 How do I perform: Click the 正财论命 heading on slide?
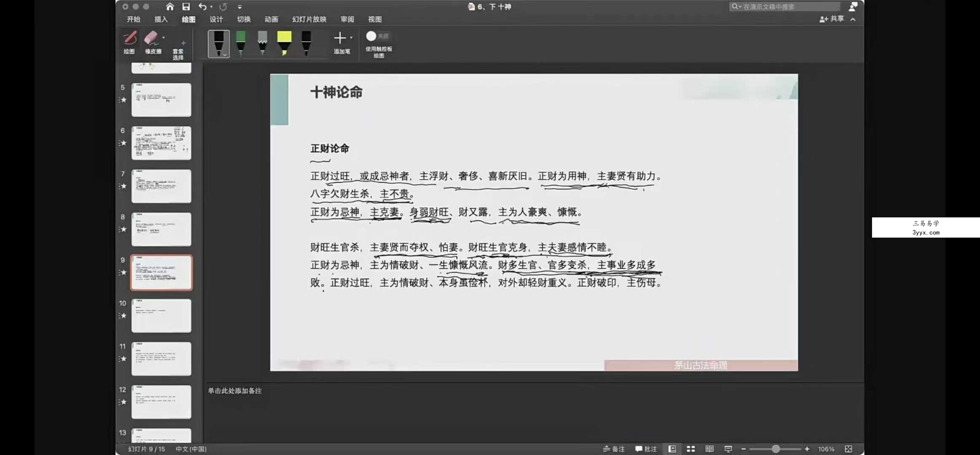point(330,148)
